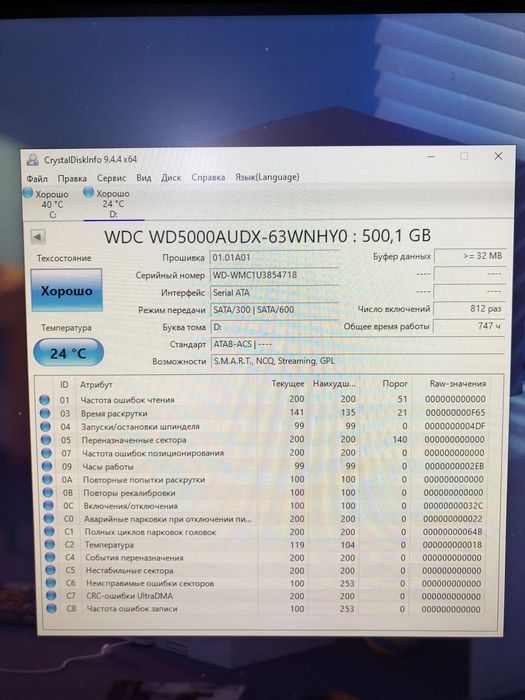Click the status icon of attribute C1
The width and height of the screenshot is (525, 700).
49,532
